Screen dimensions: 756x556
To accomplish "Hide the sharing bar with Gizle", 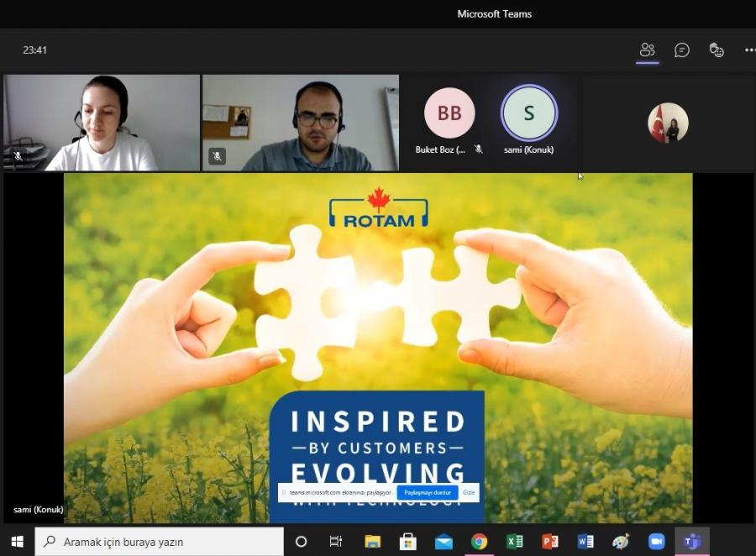I will coord(469,492).
